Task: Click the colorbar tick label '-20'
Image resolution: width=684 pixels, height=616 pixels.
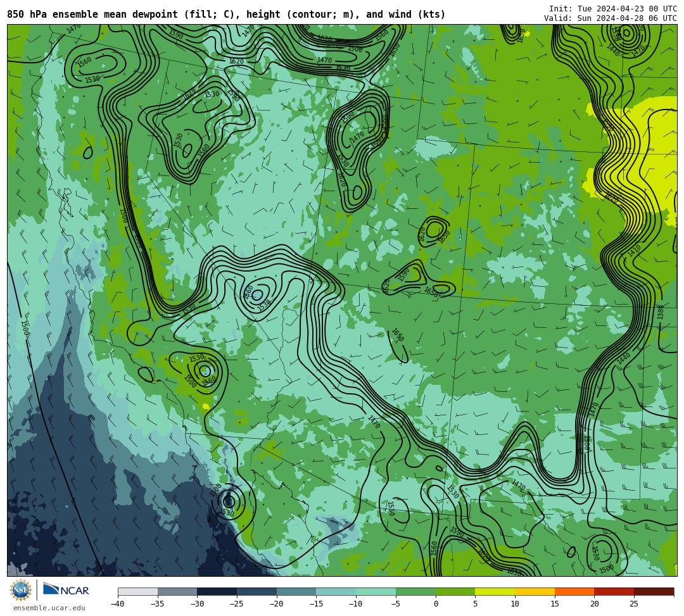Action: tap(277, 604)
